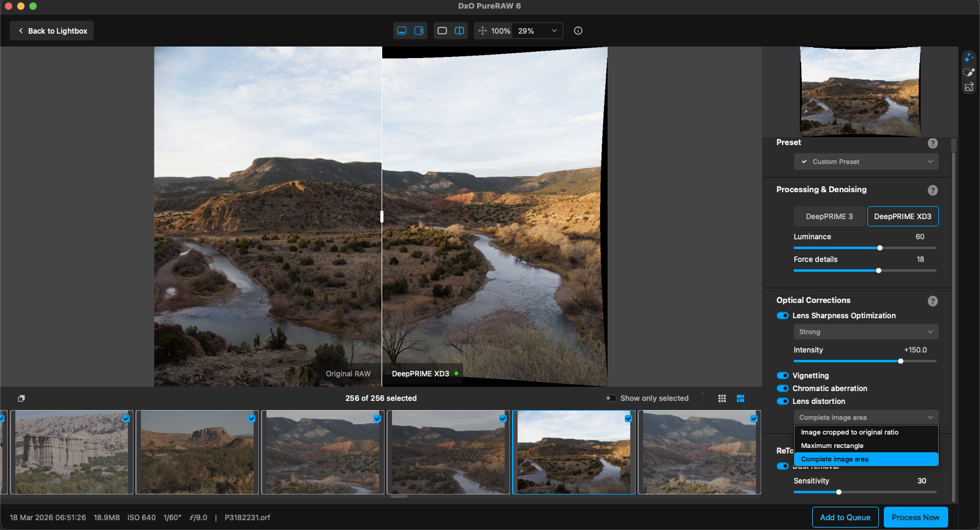Select the river valley thumbnail with sky
The image size is (980, 530).
(573, 452)
